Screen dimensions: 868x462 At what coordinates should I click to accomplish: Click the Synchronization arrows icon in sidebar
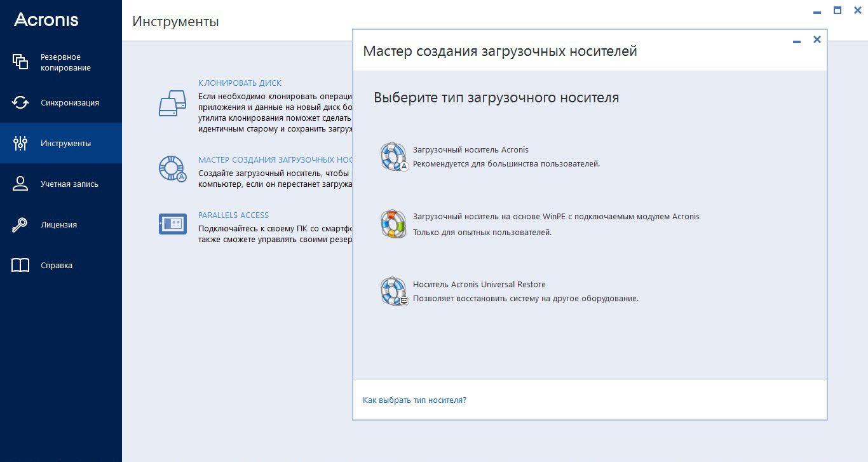click(20, 102)
